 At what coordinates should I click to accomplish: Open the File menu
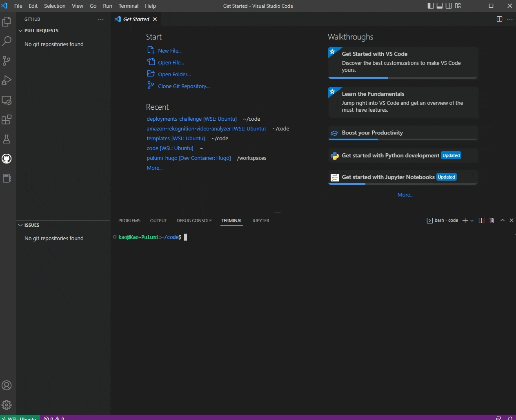pos(18,6)
